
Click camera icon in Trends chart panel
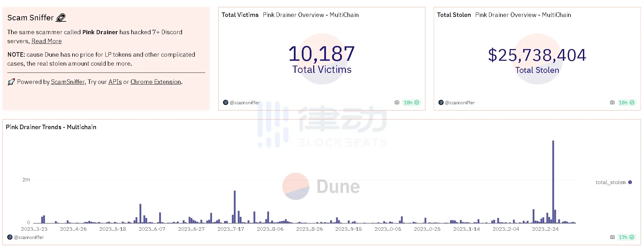(612, 237)
